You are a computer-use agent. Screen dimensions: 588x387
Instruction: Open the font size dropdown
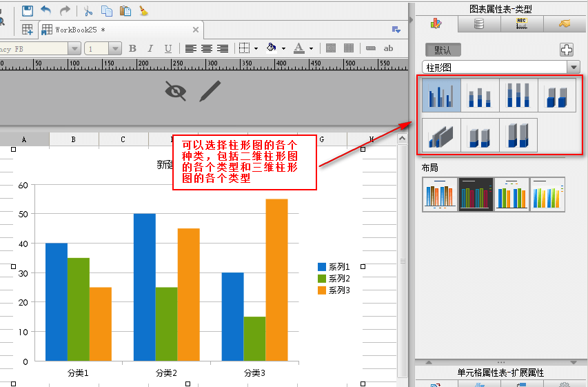tap(115, 48)
